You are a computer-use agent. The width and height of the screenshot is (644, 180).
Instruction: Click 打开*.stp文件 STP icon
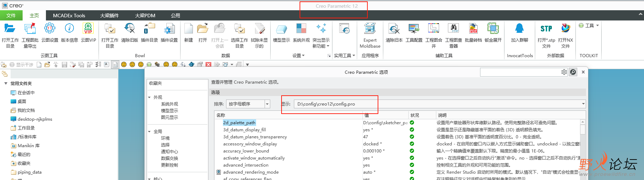pos(546,29)
